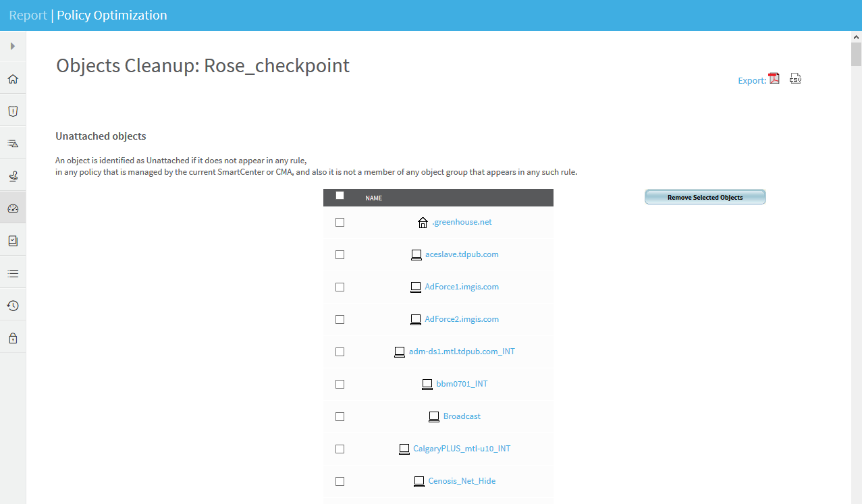Open the aceslave.tdpub.com object link
Screen dimensions: 862x504
(462, 254)
